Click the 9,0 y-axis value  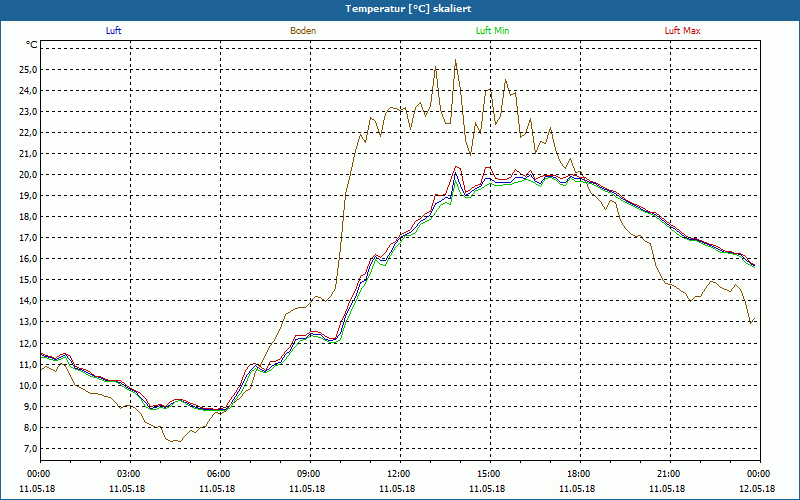(x=30, y=407)
